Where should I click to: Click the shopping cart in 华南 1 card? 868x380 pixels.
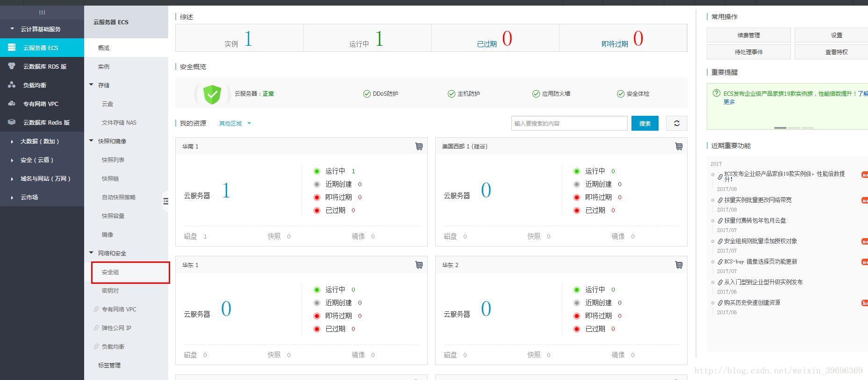[419, 147]
